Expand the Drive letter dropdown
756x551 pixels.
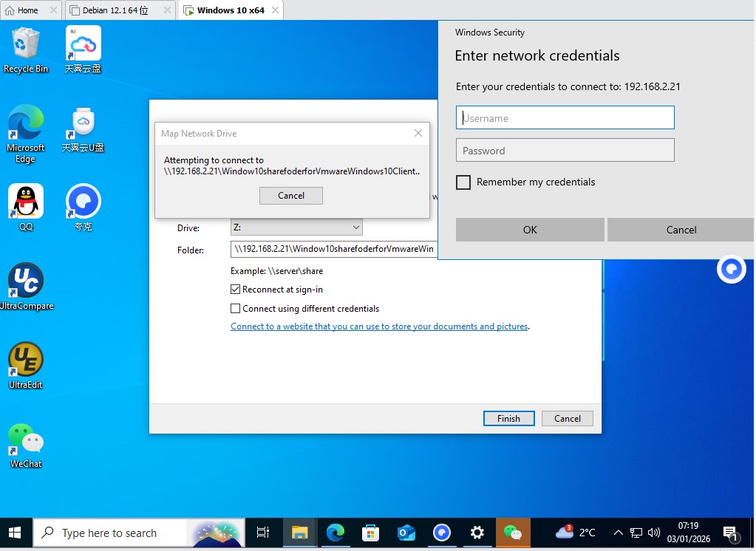pyautogui.click(x=355, y=227)
